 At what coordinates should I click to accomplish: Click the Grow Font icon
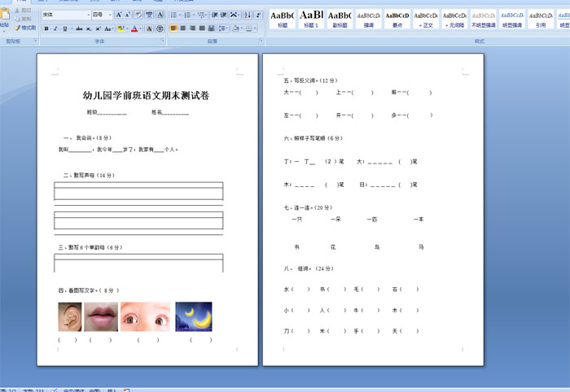point(119,15)
